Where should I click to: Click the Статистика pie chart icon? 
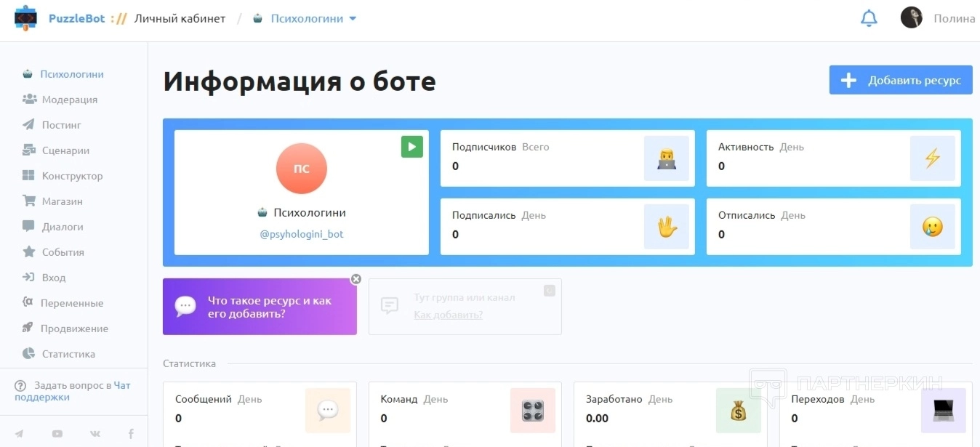point(28,354)
